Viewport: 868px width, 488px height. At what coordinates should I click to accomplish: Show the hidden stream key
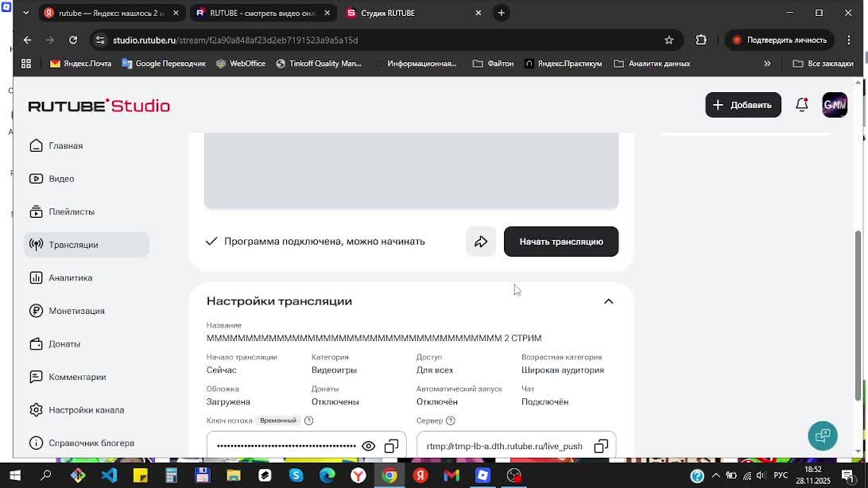coord(368,447)
